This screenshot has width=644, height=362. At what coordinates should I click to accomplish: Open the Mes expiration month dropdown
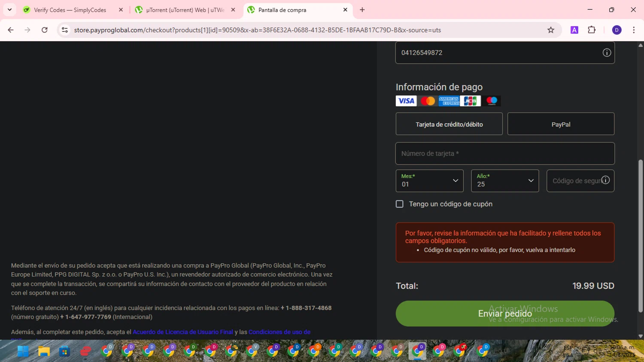(429, 181)
